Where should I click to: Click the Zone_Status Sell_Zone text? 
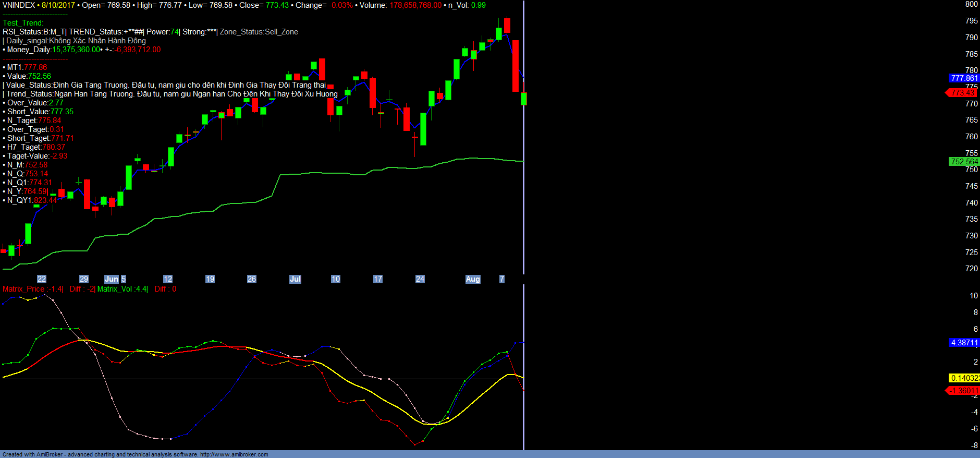click(259, 32)
